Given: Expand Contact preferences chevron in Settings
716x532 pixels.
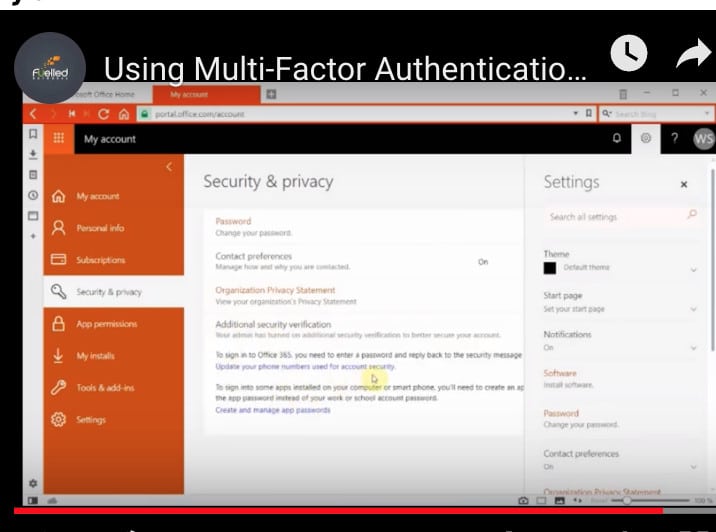Looking at the screenshot, I should coord(693,467).
